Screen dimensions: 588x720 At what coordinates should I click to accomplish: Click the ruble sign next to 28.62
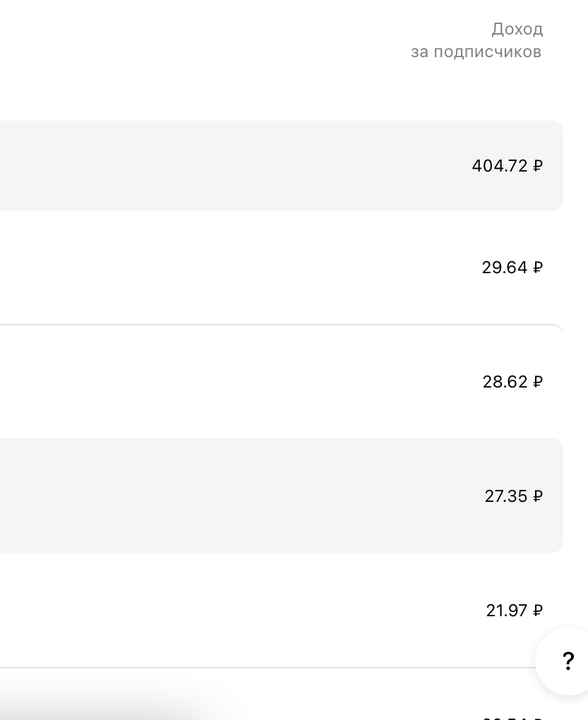point(537,382)
